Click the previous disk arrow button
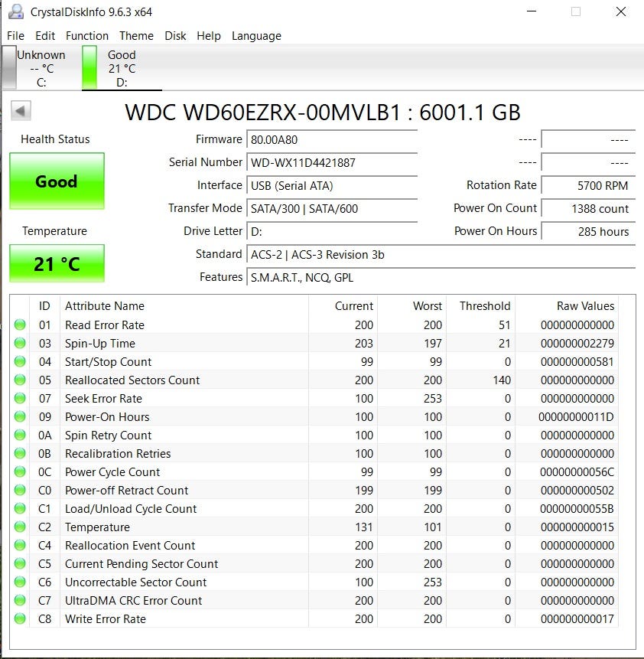Viewport: 644px width, 659px height. [21, 111]
